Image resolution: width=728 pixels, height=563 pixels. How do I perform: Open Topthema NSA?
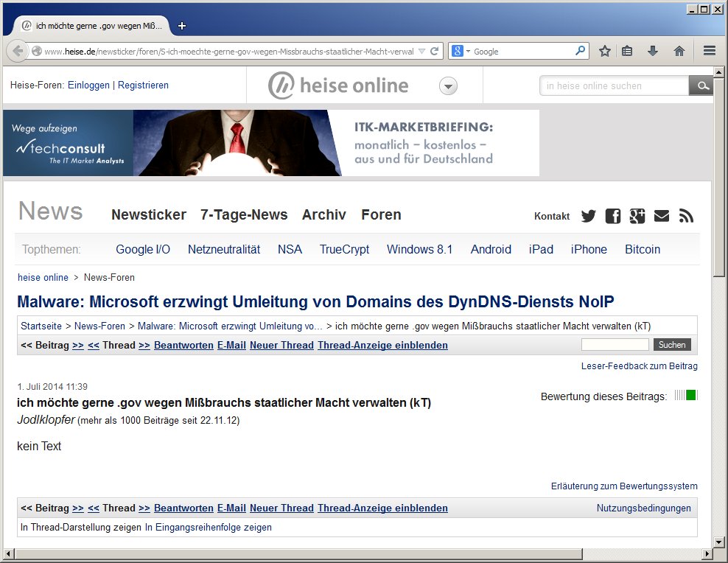[290, 249]
